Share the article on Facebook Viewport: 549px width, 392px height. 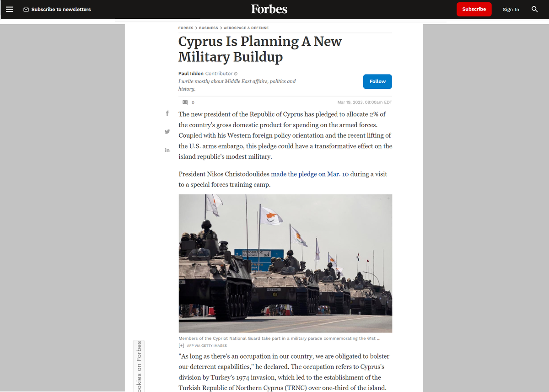[x=167, y=113]
